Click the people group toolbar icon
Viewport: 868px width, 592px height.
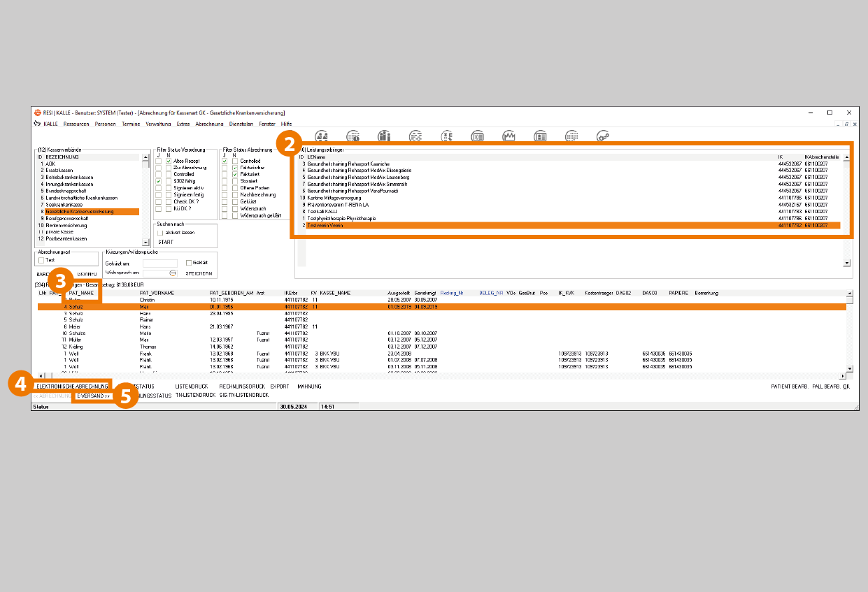pos(322,136)
